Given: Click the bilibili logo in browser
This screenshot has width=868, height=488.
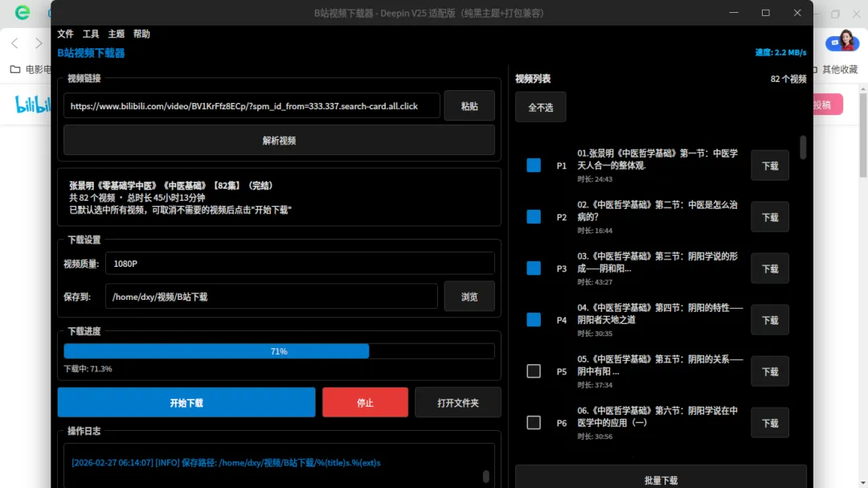Looking at the screenshot, I should click(x=32, y=105).
